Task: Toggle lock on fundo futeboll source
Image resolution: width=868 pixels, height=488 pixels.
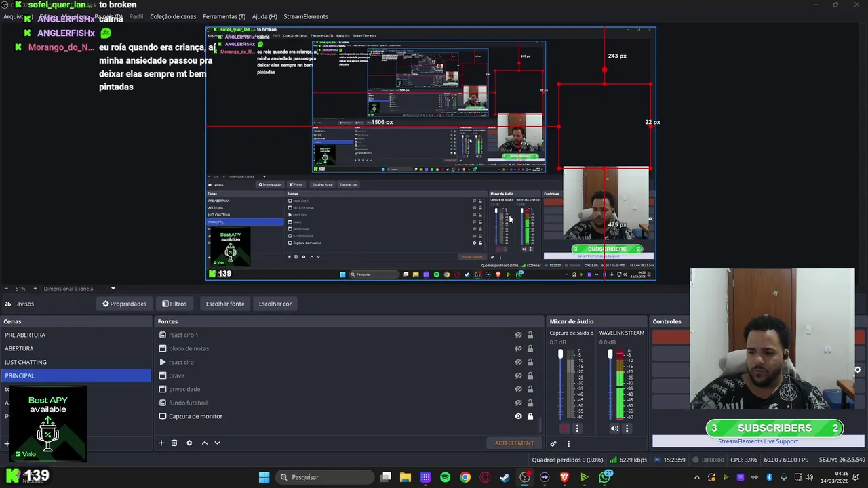Action: click(x=530, y=403)
